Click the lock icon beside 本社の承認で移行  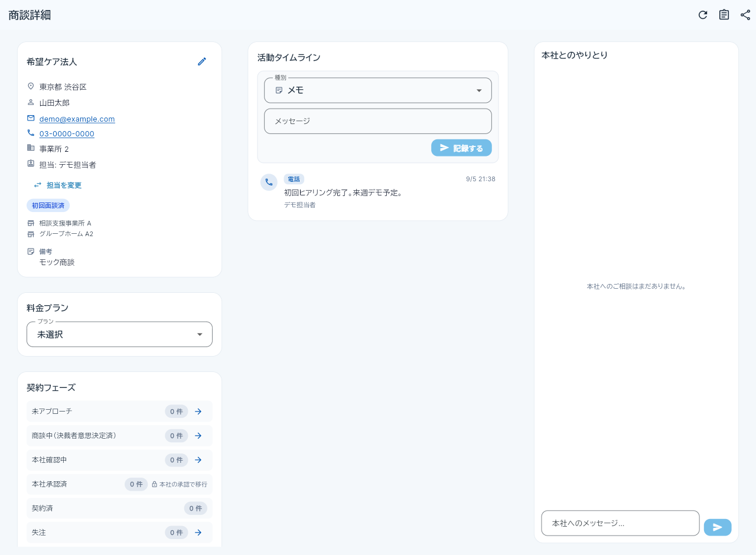154,484
